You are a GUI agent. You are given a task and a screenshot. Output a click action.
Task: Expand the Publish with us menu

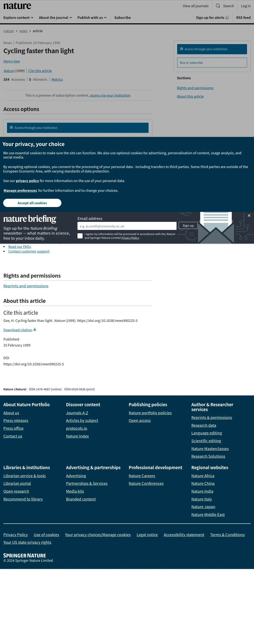coord(92,18)
